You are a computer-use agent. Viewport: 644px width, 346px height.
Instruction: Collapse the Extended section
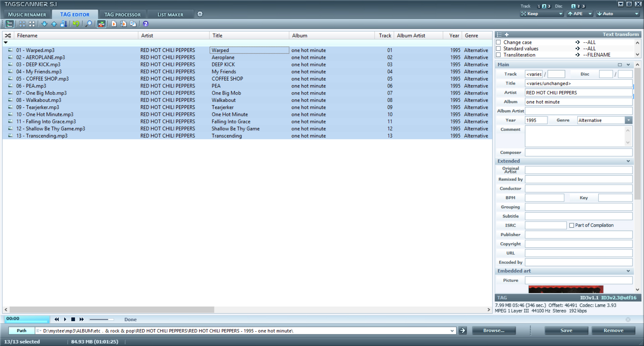pos(628,161)
